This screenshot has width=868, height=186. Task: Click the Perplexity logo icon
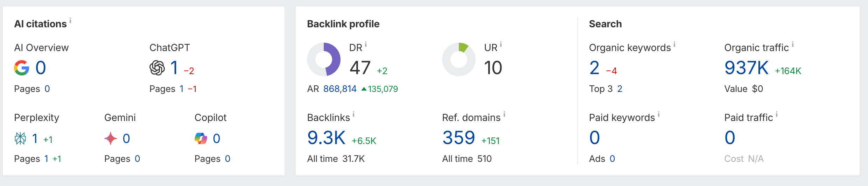pos(20,139)
